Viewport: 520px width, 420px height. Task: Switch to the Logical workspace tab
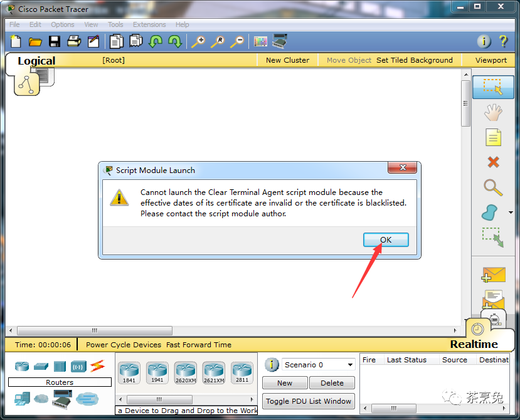[36, 61]
